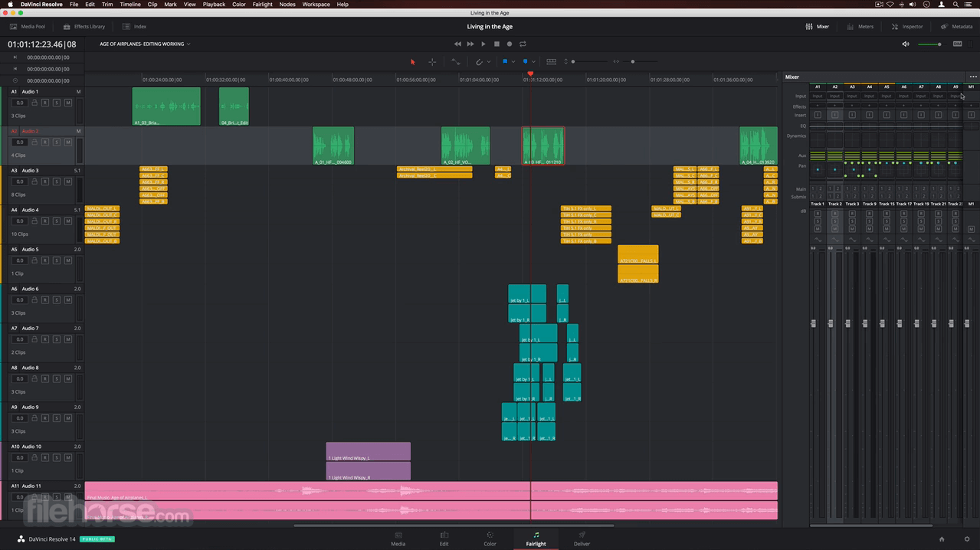Open the Timeline menu
980x550 pixels.
click(130, 5)
